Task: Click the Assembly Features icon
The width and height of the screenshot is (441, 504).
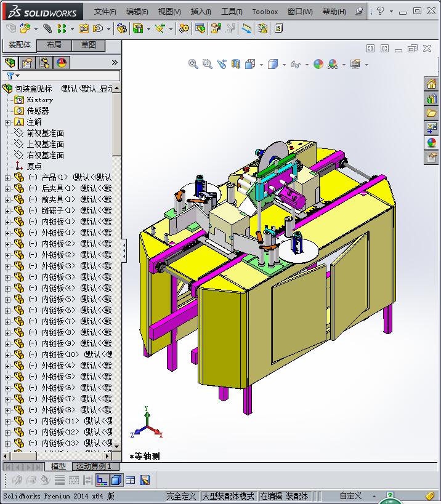Action: [138, 28]
